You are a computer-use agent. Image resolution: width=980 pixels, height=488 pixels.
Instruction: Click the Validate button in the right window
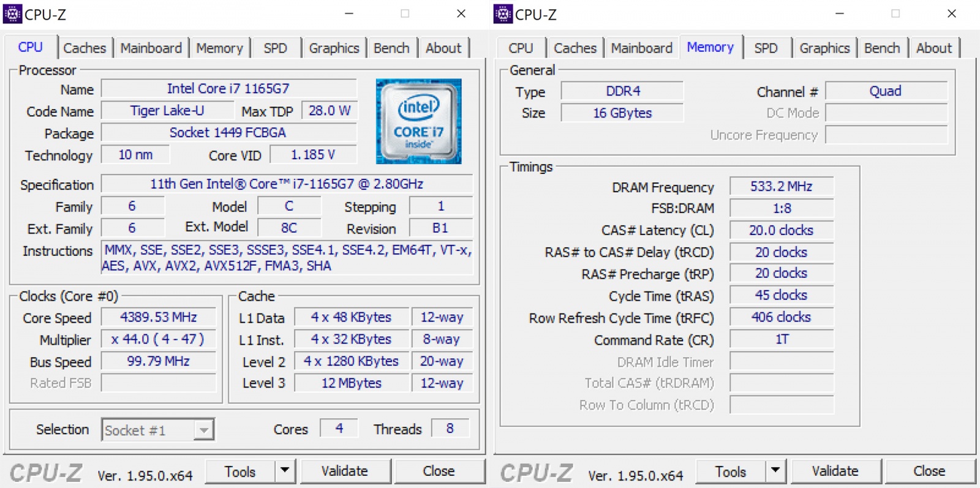tap(835, 471)
